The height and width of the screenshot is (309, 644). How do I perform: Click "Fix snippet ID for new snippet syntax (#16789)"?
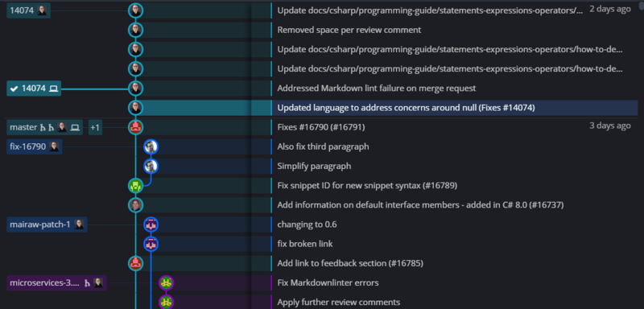point(367,186)
